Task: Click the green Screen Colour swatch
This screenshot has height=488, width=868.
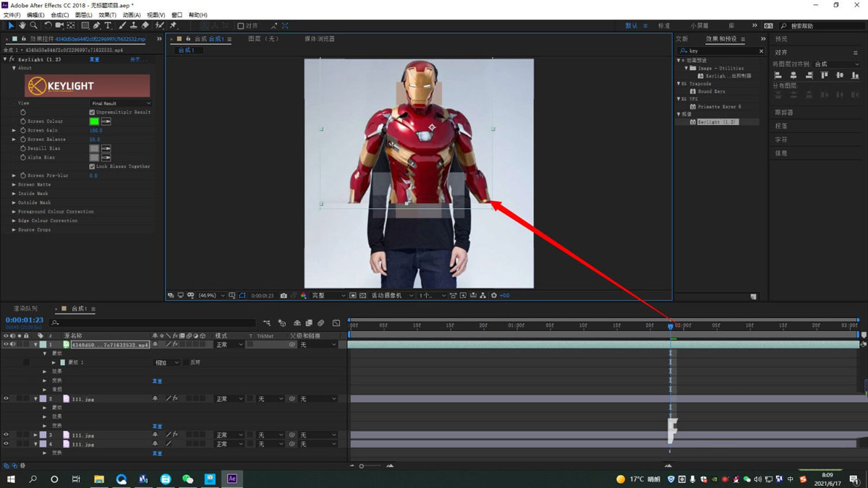Action: pyautogui.click(x=94, y=121)
